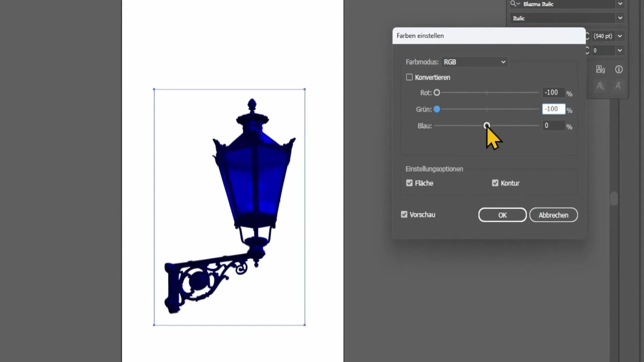Click the Blau percentage input field

(553, 126)
